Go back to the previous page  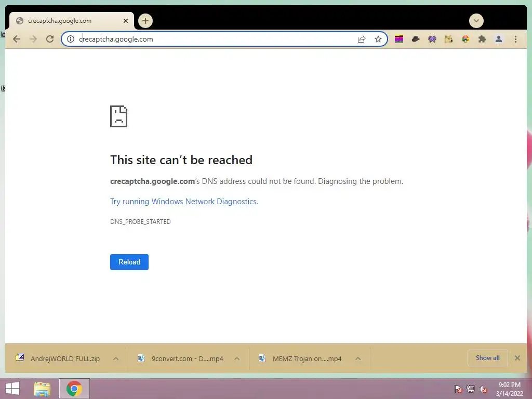[x=17, y=39]
